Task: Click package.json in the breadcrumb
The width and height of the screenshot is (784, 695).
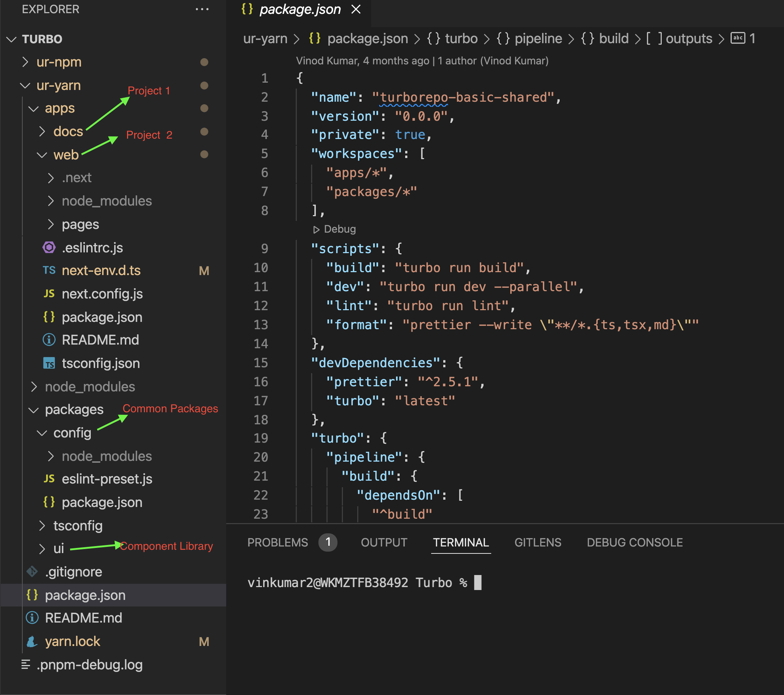Action: click(367, 39)
